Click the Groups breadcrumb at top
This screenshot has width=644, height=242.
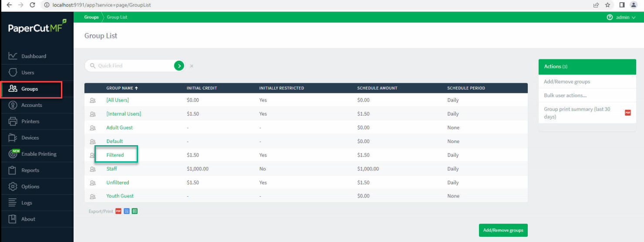91,17
